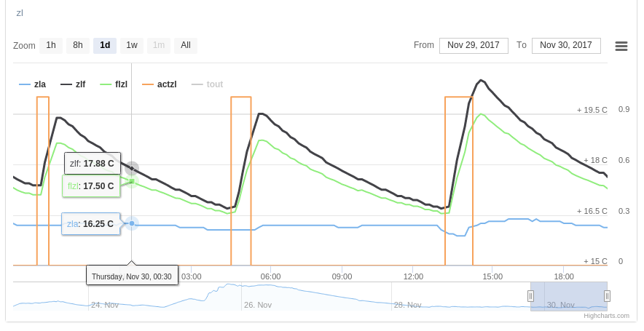Switch zoom range to 1w

pyautogui.click(x=132, y=46)
